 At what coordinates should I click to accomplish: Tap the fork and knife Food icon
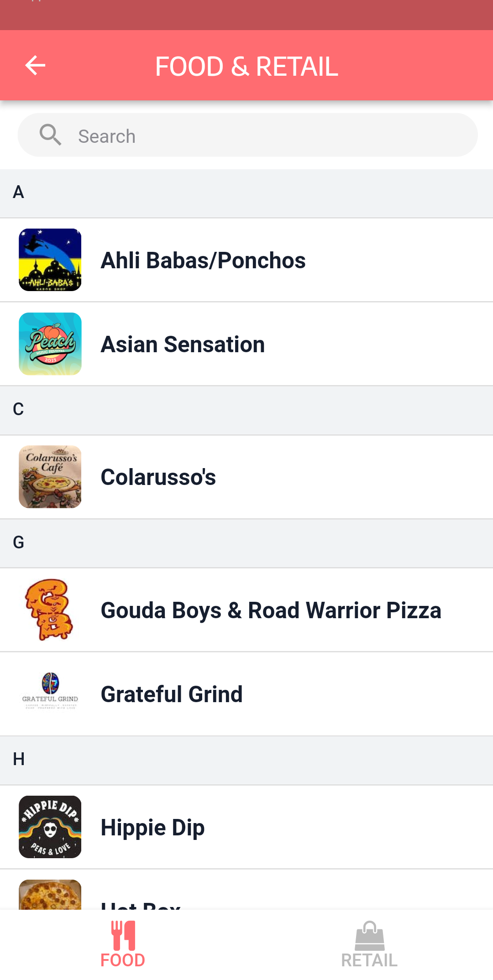click(x=123, y=935)
